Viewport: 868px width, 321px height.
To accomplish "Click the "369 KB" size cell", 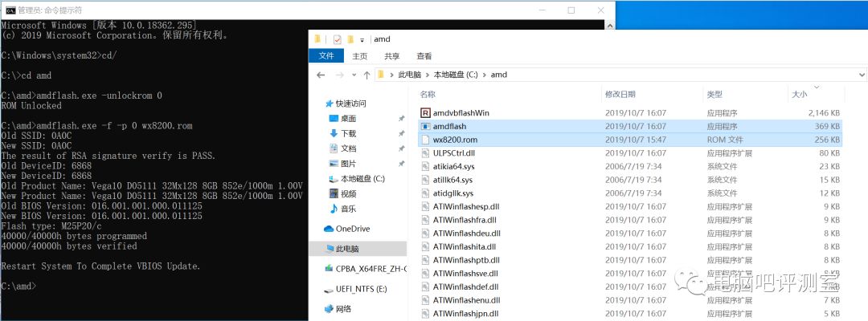I will tap(828, 126).
